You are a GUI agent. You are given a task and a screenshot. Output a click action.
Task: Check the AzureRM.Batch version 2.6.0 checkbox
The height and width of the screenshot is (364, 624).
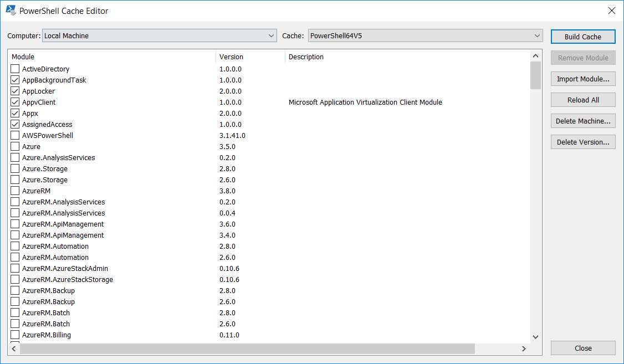(x=15, y=324)
